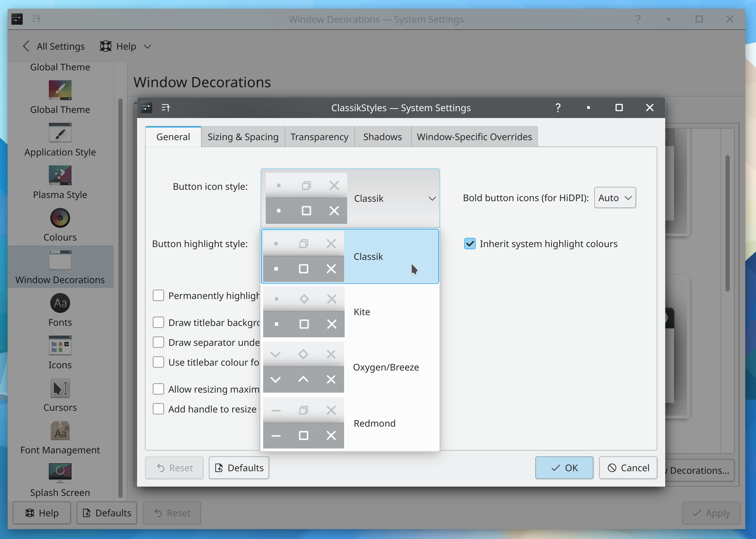Switch to Sizing & Spacing tab
The image size is (756, 539).
[243, 136]
